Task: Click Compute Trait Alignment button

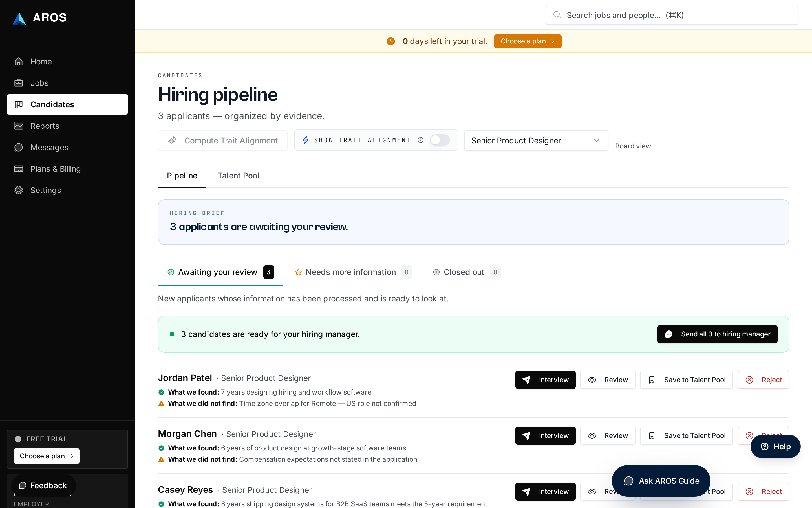Action: tap(222, 141)
